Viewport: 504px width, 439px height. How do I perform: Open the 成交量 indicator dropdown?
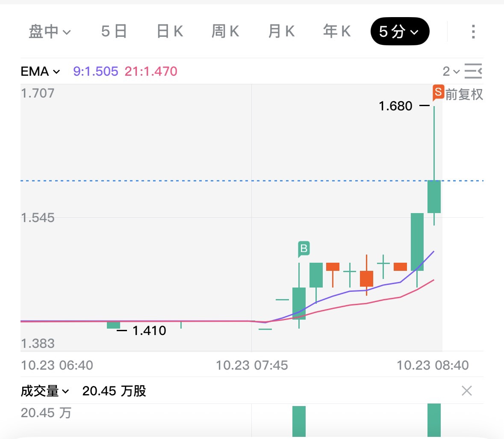[44, 391]
